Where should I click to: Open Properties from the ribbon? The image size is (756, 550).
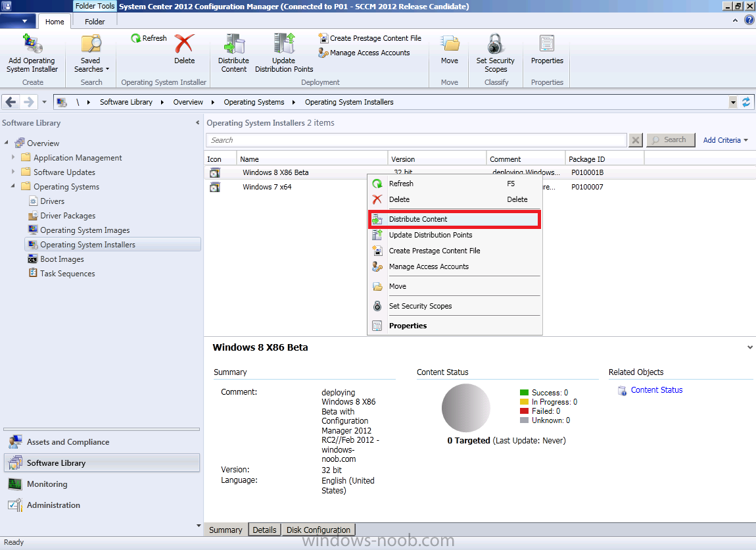547,49
